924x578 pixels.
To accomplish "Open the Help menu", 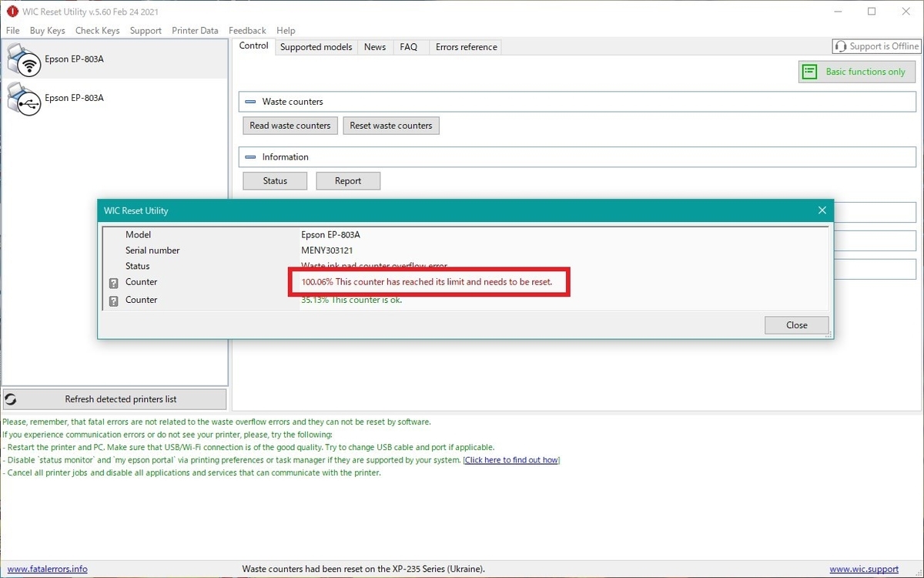I will 286,31.
